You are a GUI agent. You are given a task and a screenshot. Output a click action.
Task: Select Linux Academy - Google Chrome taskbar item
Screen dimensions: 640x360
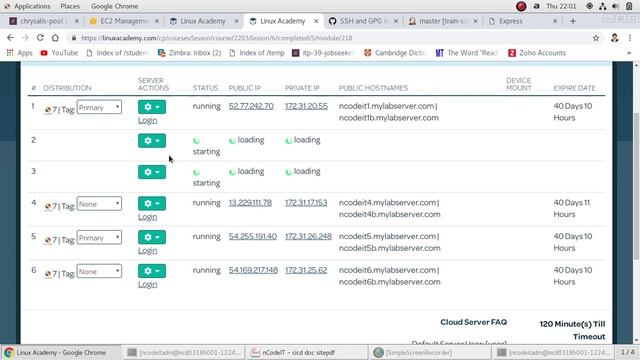click(61, 353)
